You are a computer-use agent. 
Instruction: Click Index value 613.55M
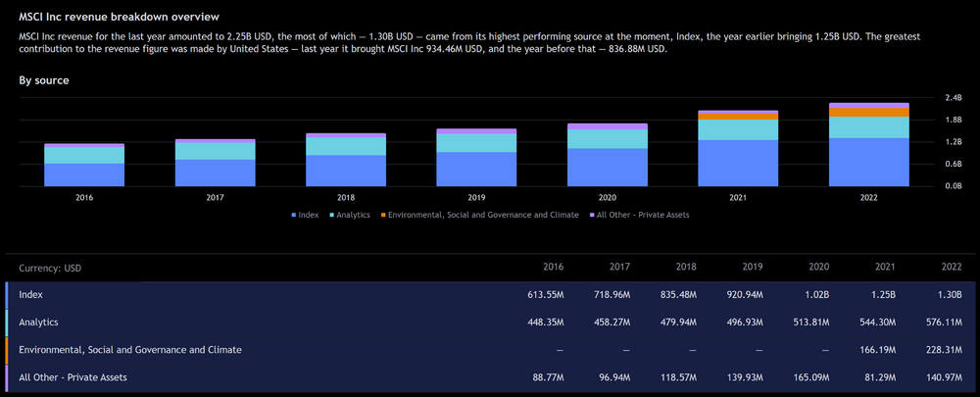(x=546, y=294)
